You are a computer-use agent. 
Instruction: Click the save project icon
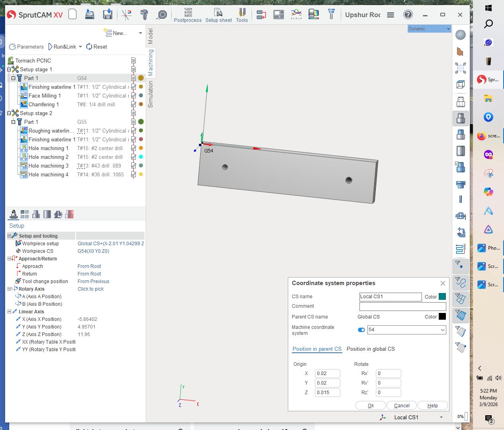[107, 15]
